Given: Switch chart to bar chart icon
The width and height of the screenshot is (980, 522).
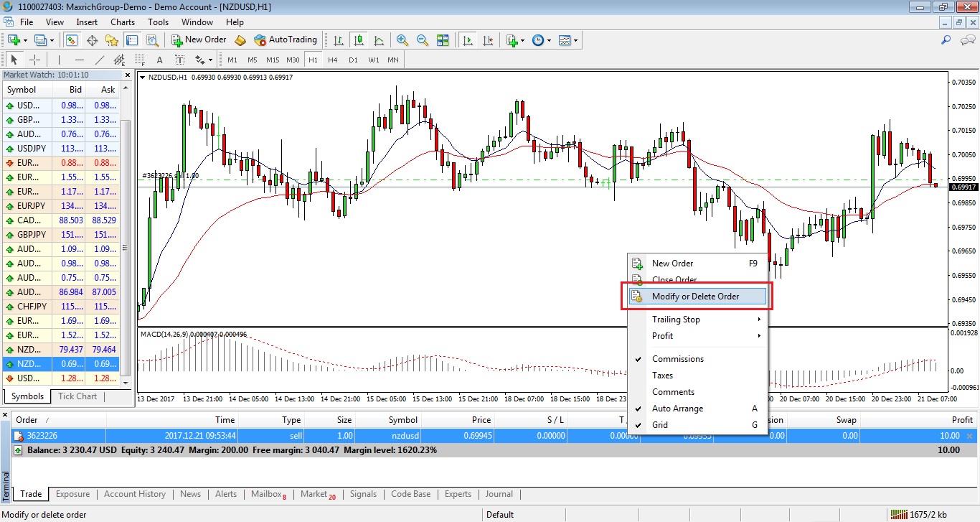Looking at the screenshot, I should tap(338, 40).
